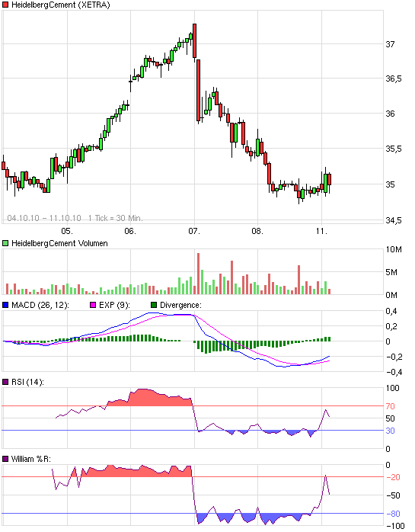Click the purple RSI (14) legend square

coord(5,382)
